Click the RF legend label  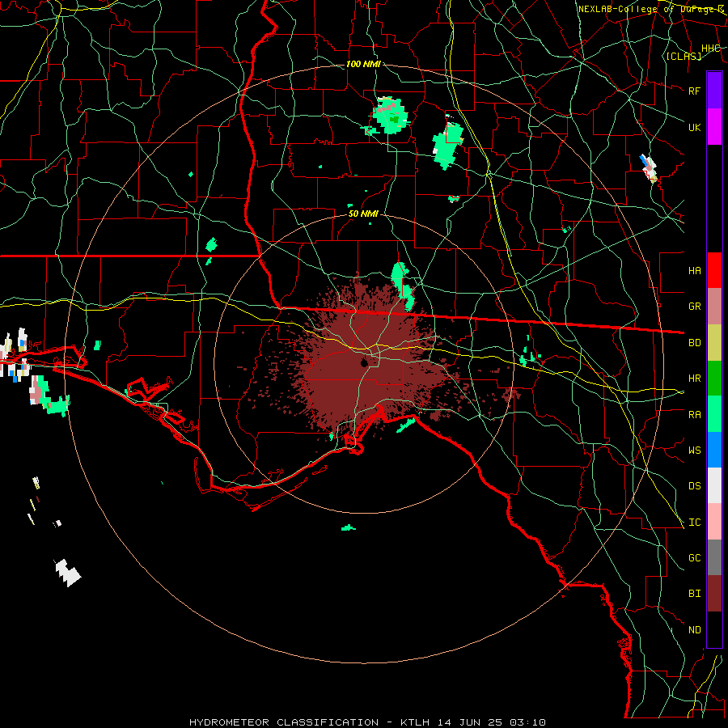(695, 91)
